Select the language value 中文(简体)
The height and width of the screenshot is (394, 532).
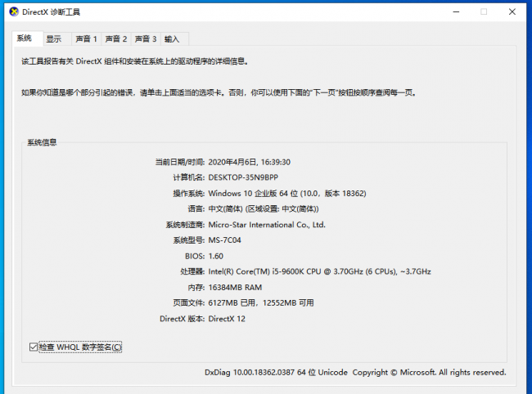(x=264, y=209)
